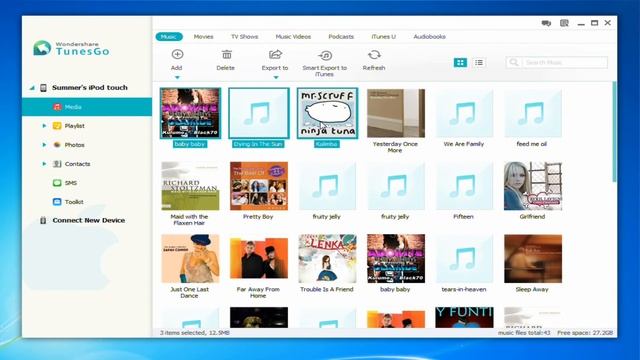Click the search magnifier icon
The image size is (640, 360).
514,62
